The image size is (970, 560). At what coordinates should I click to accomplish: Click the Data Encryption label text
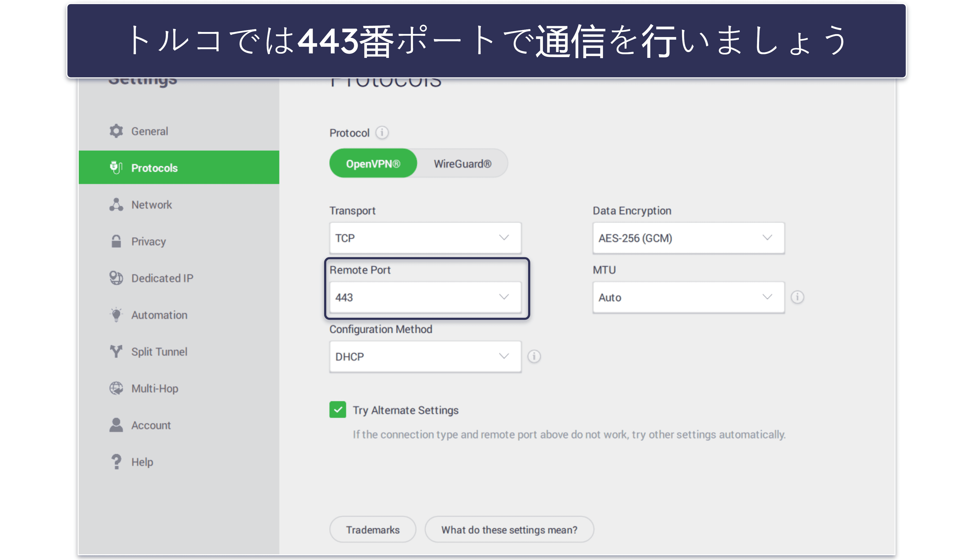[632, 211]
